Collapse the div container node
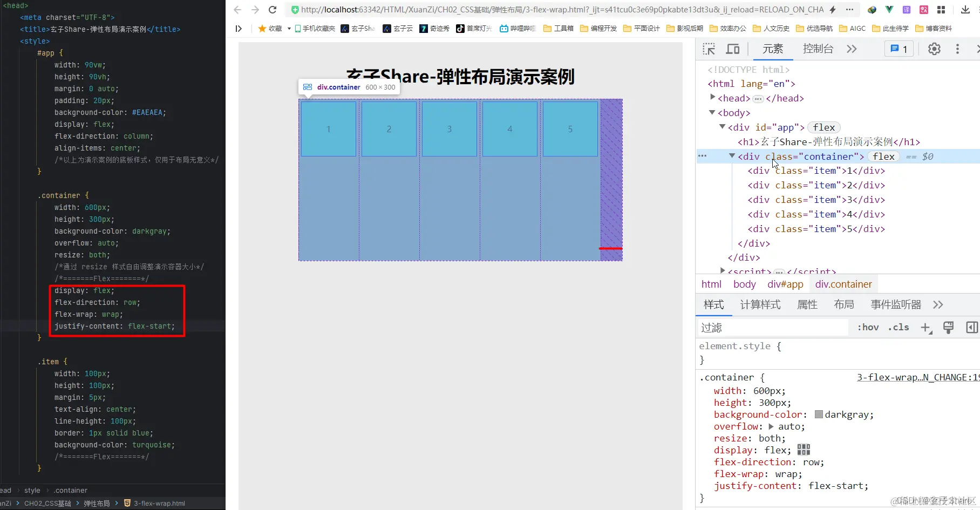This screenshot has height=510, width=980. (732, 156)
